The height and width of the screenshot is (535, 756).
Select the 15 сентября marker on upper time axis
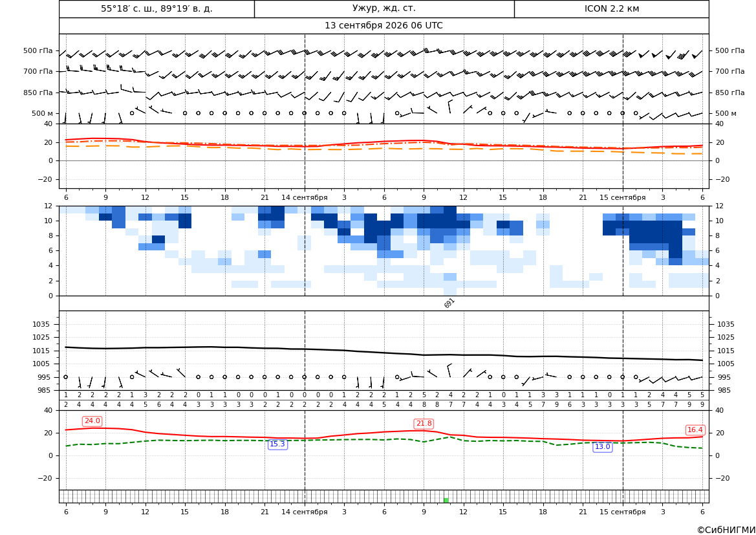click(x=622, y=197)
